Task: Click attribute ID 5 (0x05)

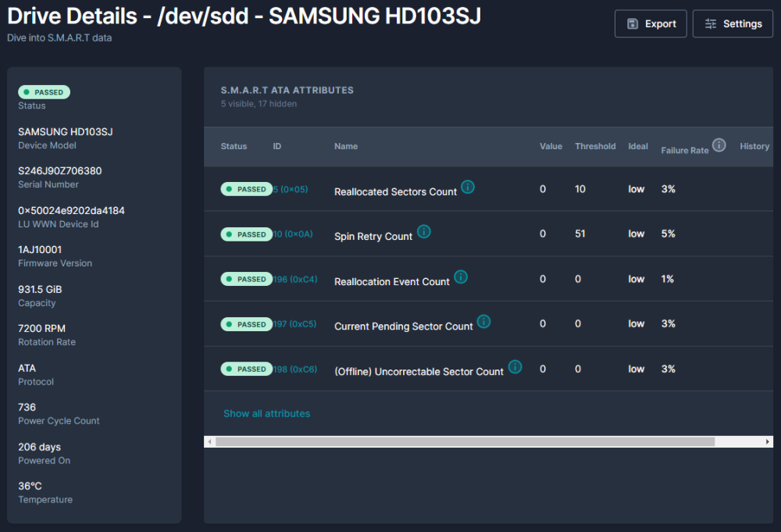Action: coord(291,189)
